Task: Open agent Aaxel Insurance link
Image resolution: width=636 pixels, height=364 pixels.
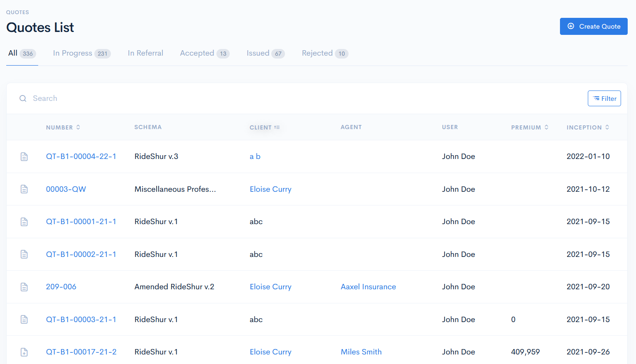Action: [x=368, y=287]
